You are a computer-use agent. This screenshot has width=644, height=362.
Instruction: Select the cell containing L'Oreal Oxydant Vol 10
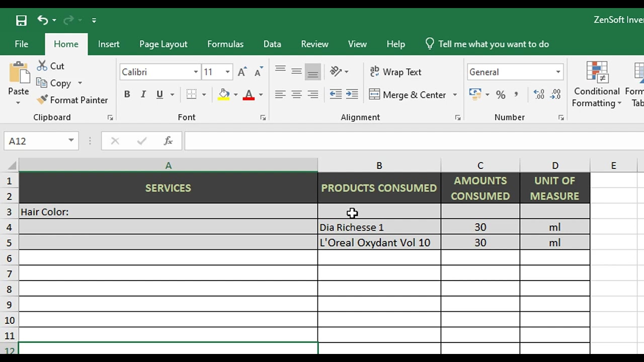tap(379, 242)
